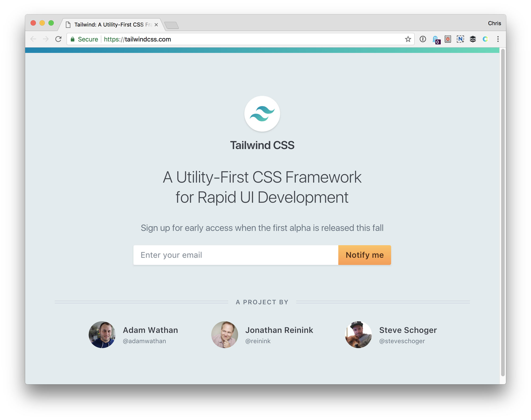This screenshot has height=420, width=531.
Task: Open the colorful C extension icon
Action: pyautogui.click(x=485, y=39)
